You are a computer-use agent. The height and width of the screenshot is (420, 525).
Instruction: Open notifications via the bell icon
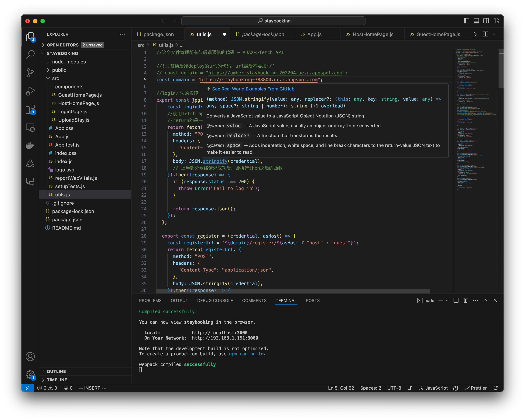[496, 388]
